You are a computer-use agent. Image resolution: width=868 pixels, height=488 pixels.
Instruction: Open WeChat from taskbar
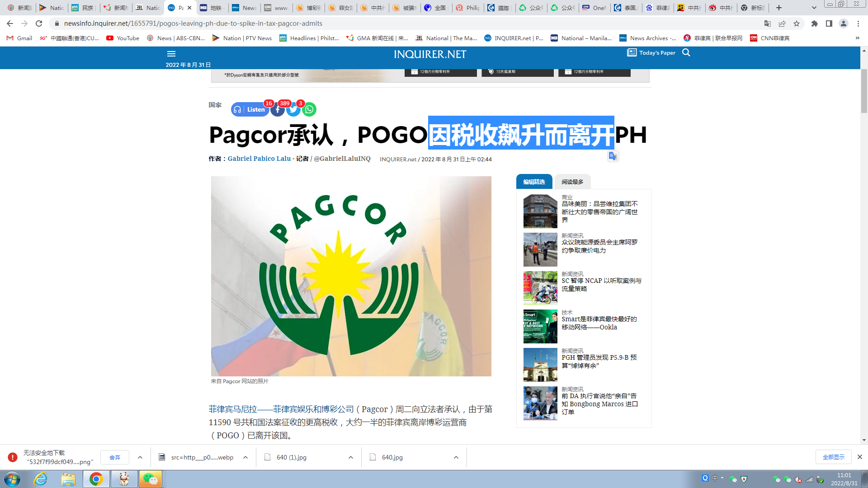pyautogui.click(x=151, y=479)
